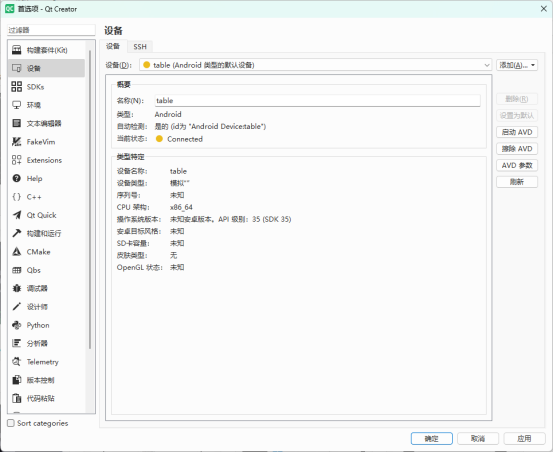Click the 'Android Device:table' auto-detect text
This screenshot has height=453, width=553.
tap(227, 126)
